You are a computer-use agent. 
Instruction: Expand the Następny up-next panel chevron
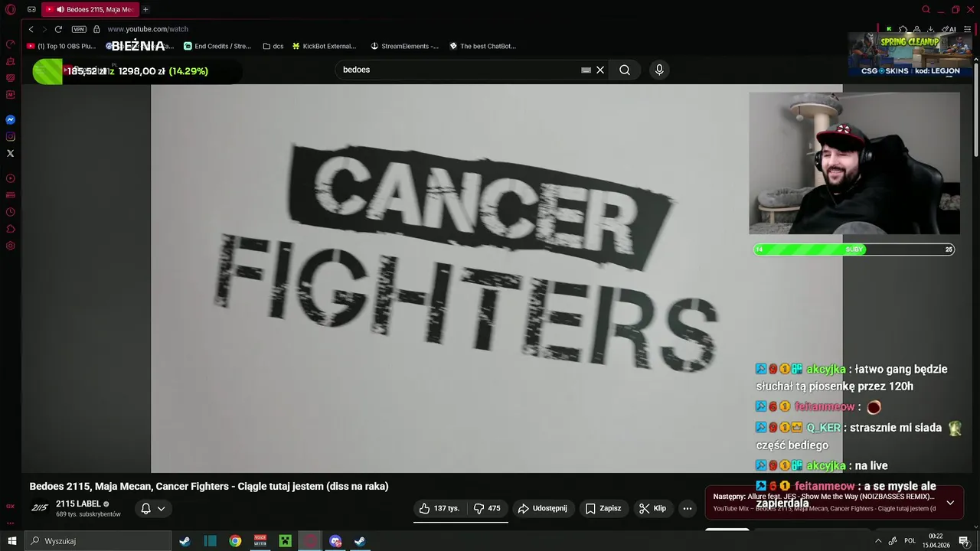tap(950, 503)
